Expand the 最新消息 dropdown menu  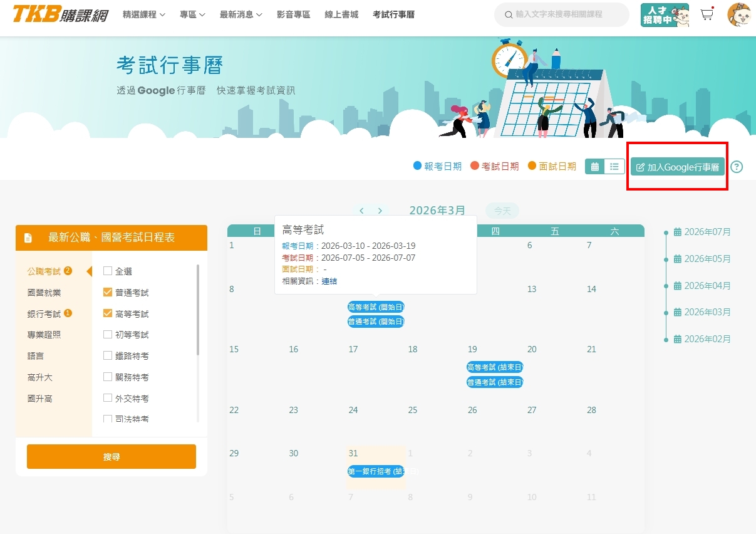(x=241, y=14)
